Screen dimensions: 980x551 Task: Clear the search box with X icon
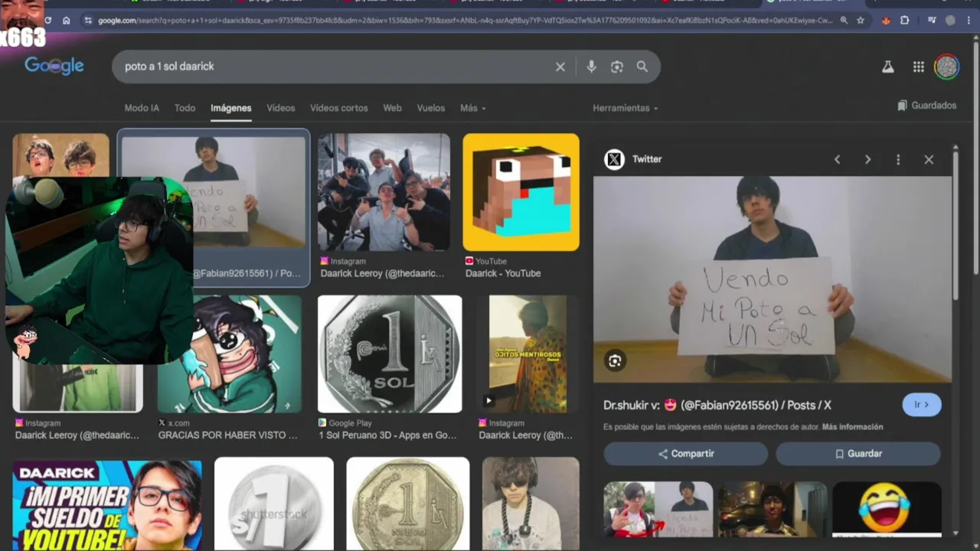tap(560, 67)
